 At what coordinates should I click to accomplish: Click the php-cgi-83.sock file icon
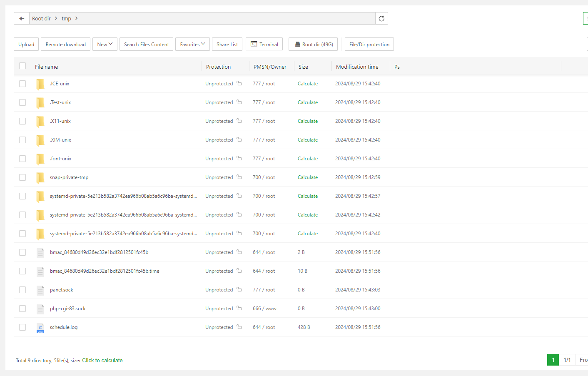coord(40,309)
